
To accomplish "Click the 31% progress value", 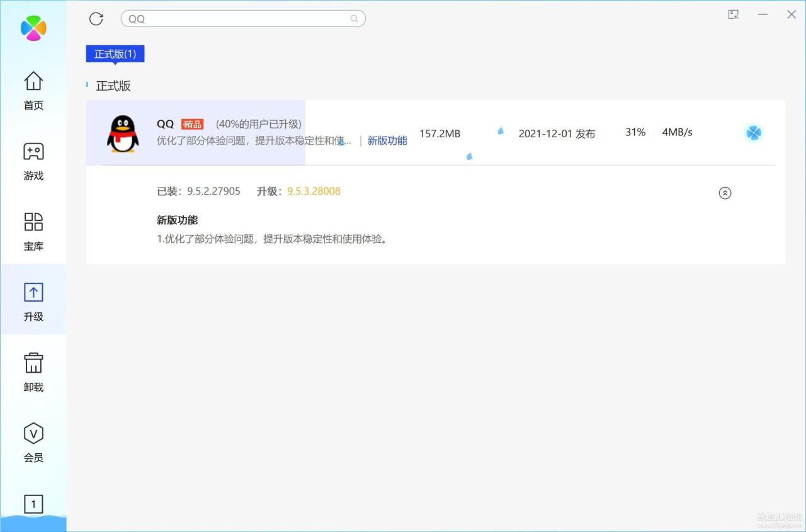I will (x=635, y=132).
